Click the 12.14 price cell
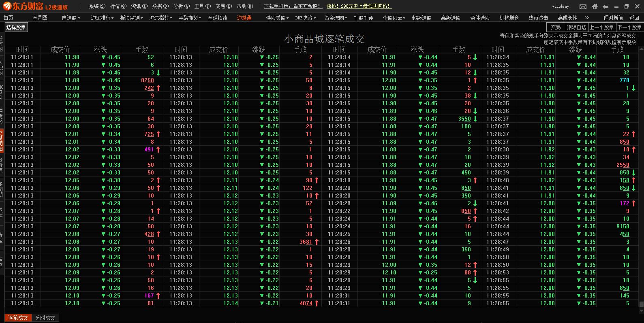This screenshot has width=644, height=323. point(231,303)
